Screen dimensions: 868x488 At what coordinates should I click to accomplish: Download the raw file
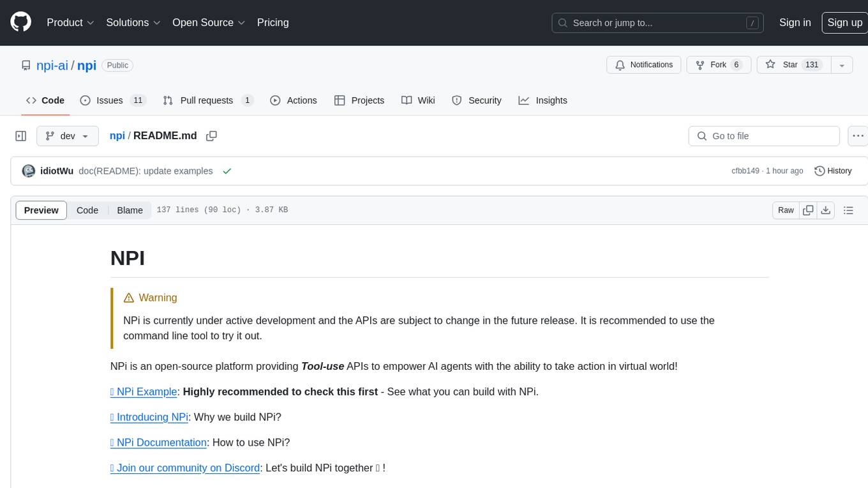point(826,210)
